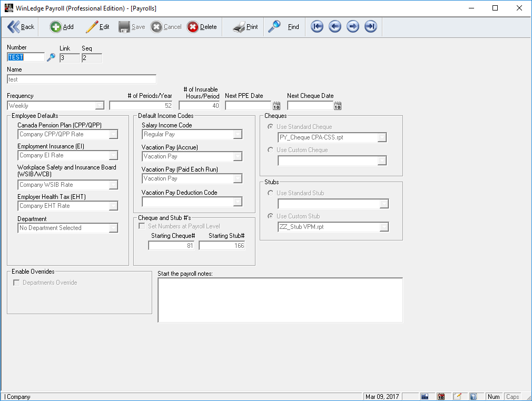Viewport: 532px width, 401px height.
Task: Click the Starting Cheque# field
Action: pos(171,246)
